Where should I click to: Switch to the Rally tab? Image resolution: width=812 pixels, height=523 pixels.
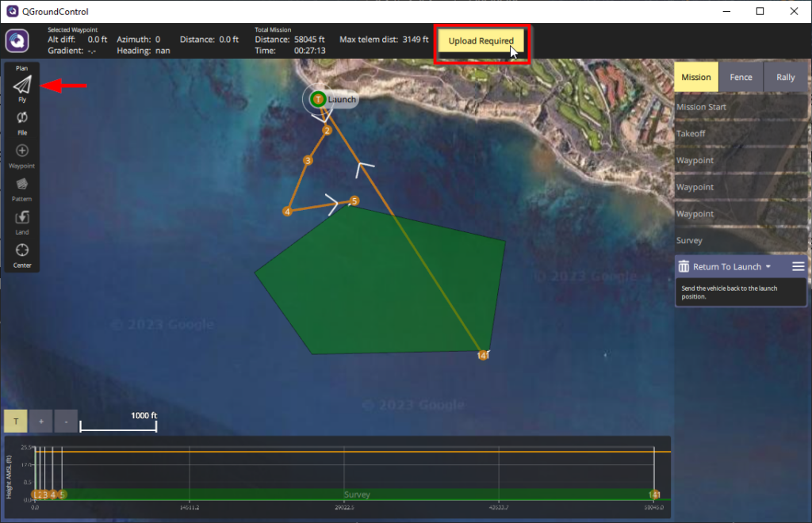click(x=785, y=78)
